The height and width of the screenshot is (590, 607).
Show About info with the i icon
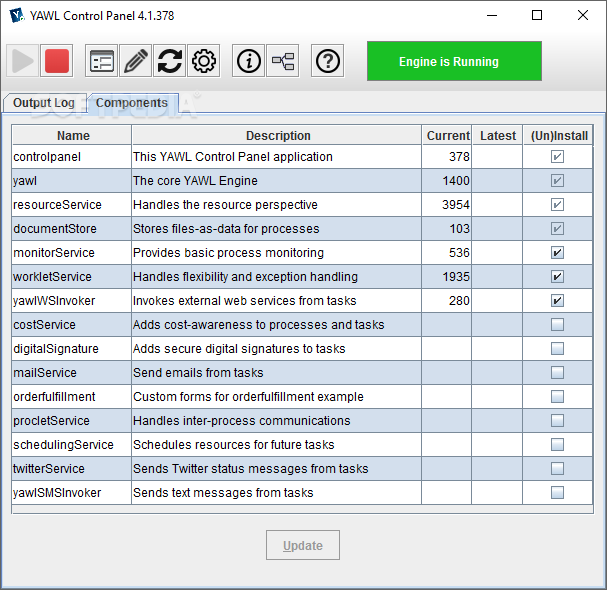point(249,61)
